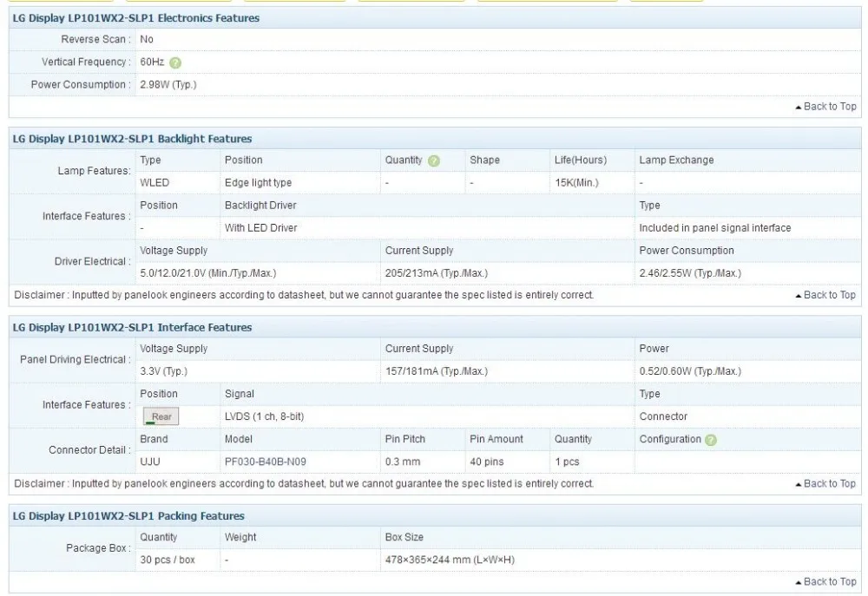Select the With LED Driver cell
The image size is (868, 596).
click(260, 228)
